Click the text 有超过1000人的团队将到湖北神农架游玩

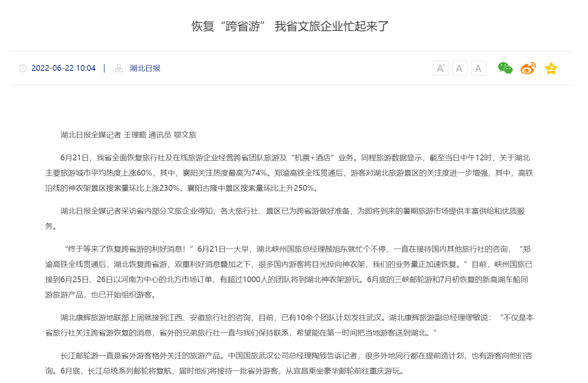(x=291, y=279)
